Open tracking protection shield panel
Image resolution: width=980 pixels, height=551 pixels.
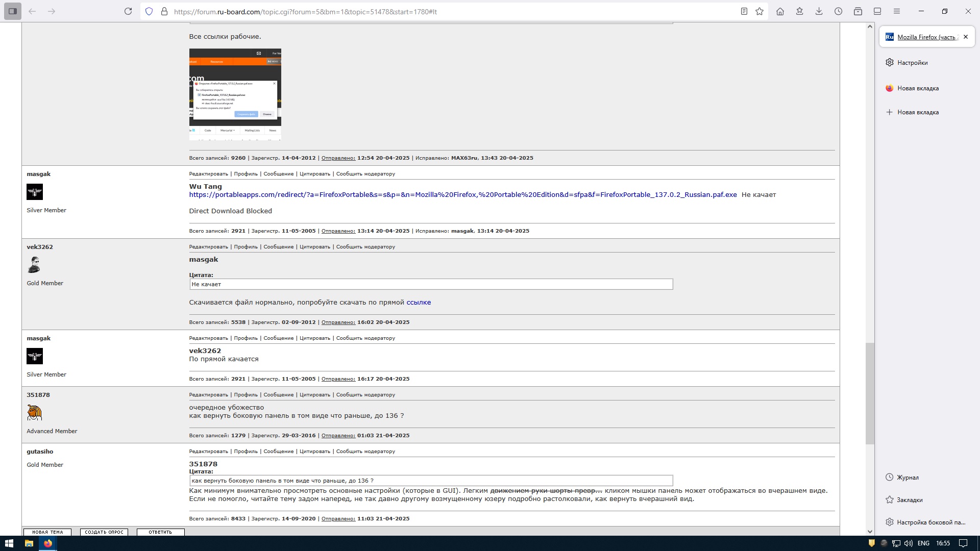149,11
